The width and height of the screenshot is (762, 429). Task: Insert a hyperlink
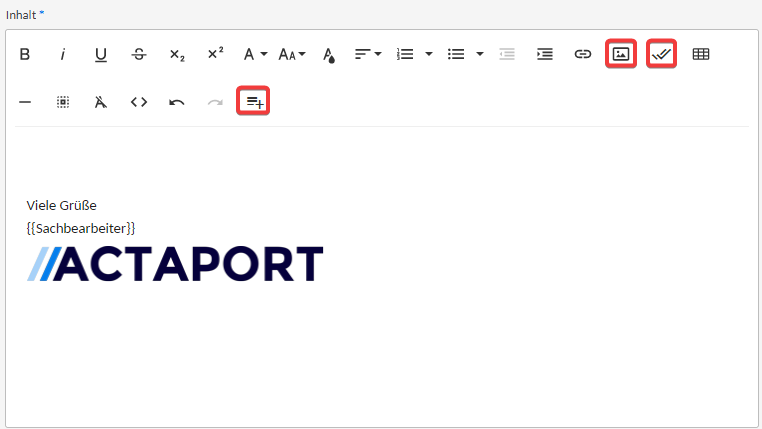[x=583, y=54]
